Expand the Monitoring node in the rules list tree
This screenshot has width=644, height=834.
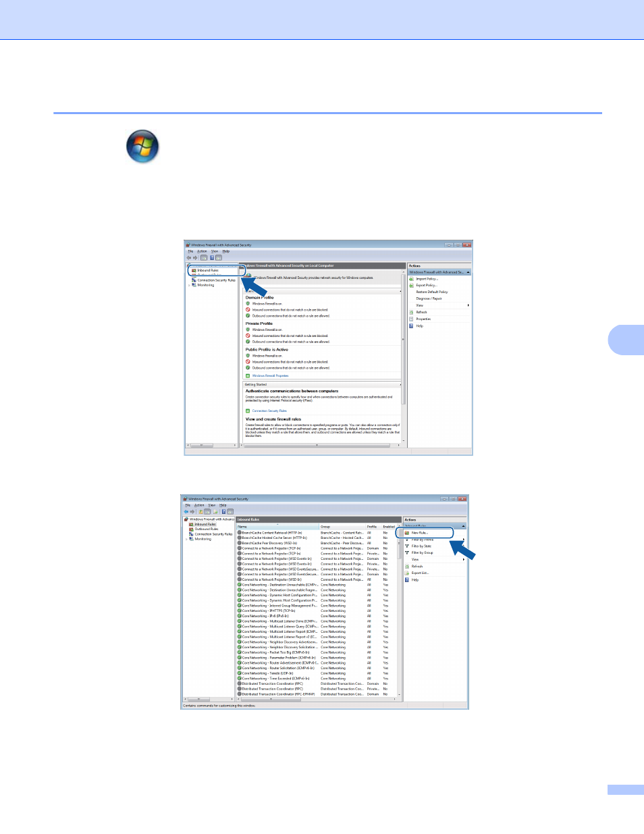click(186, 539)
